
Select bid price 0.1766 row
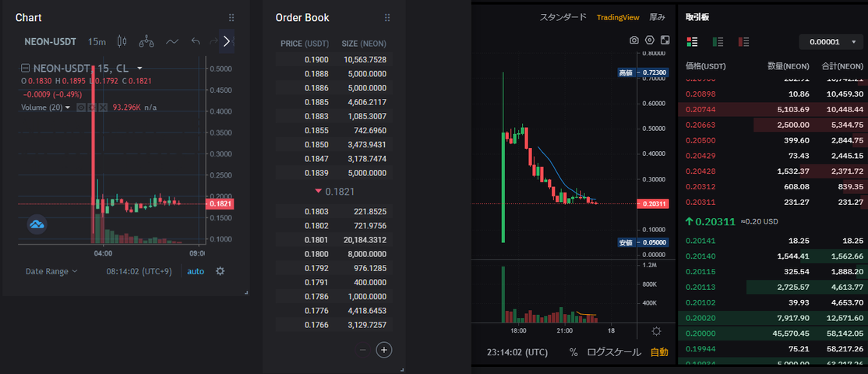(334, 325)
